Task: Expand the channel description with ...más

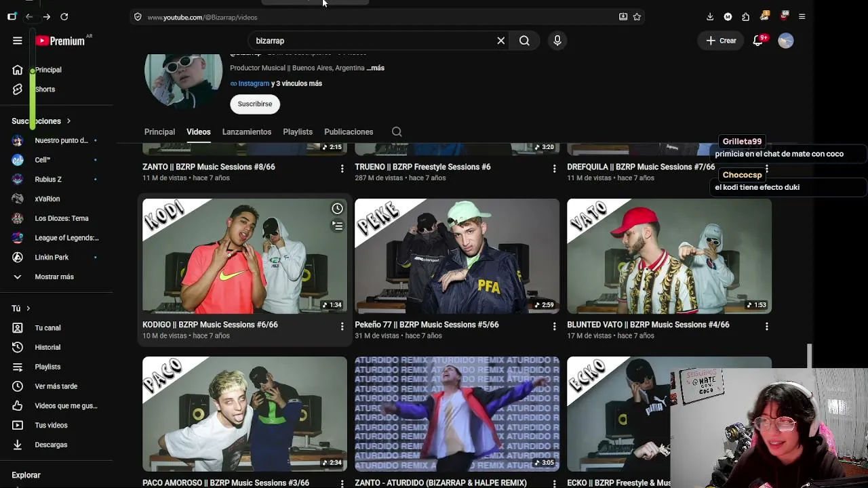Action: pos(376,68)
